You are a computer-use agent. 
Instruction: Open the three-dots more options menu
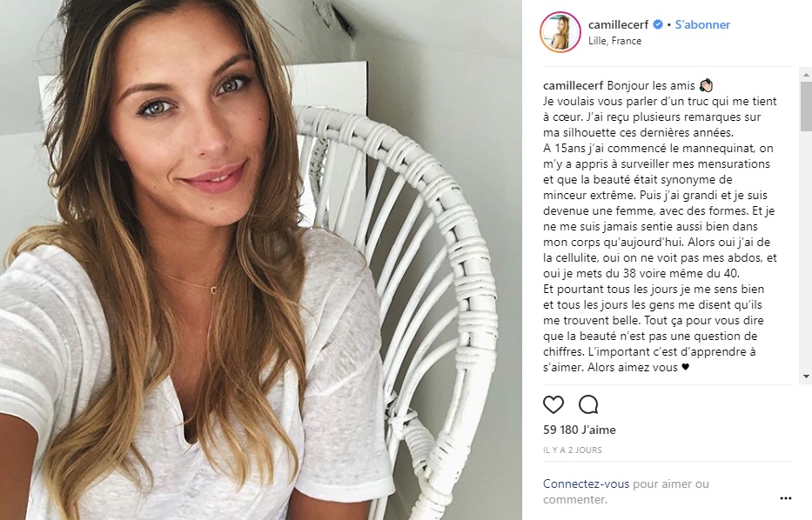click(x=786, y=498)
